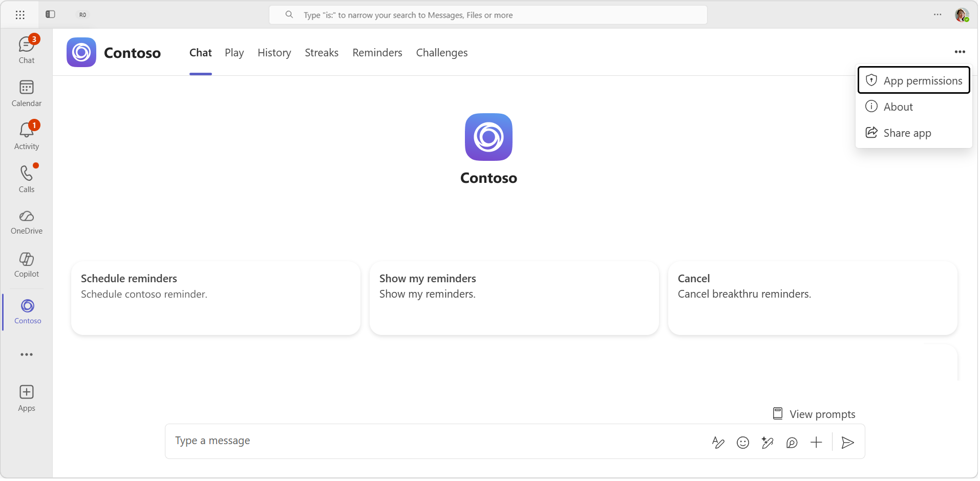The height and width of the screenshot is (481, 980).
Task: Click View prompts
Action: [814, 414]
